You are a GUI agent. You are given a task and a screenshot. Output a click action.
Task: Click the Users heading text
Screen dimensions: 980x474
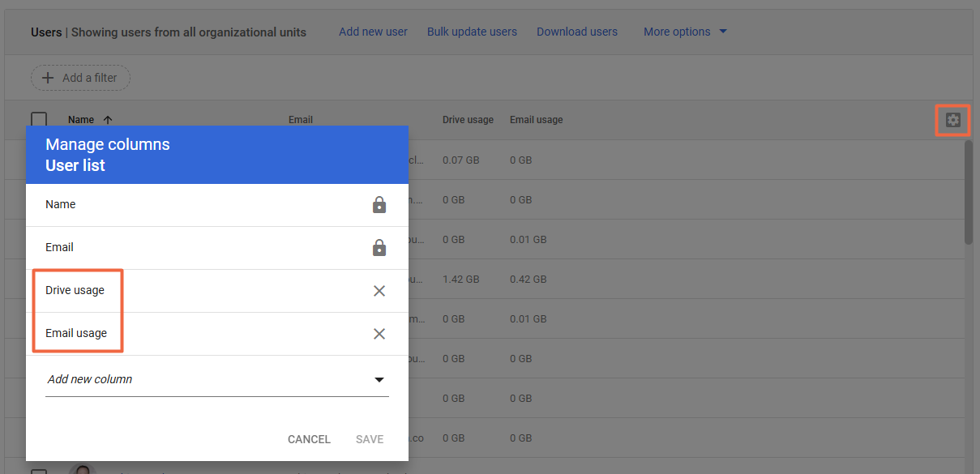point(46,32)
